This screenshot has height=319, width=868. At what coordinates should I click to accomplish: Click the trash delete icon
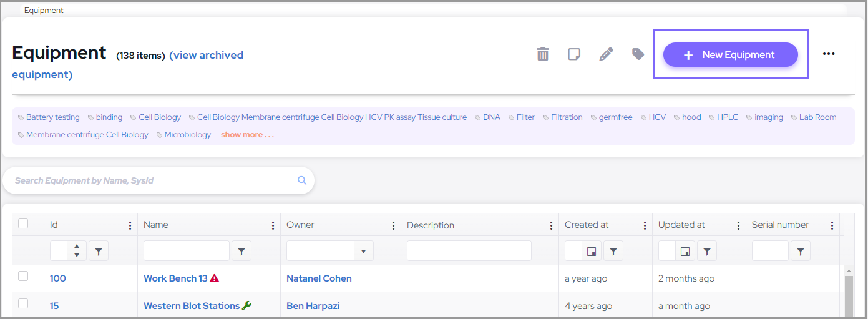pyautogui.click(x=543, y=54)
